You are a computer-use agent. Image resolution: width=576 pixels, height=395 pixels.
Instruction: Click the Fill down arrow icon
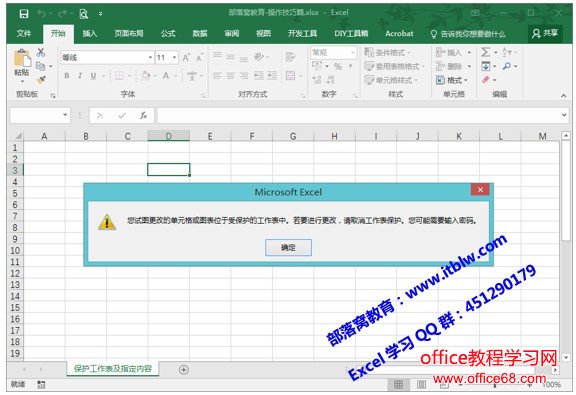486,66
